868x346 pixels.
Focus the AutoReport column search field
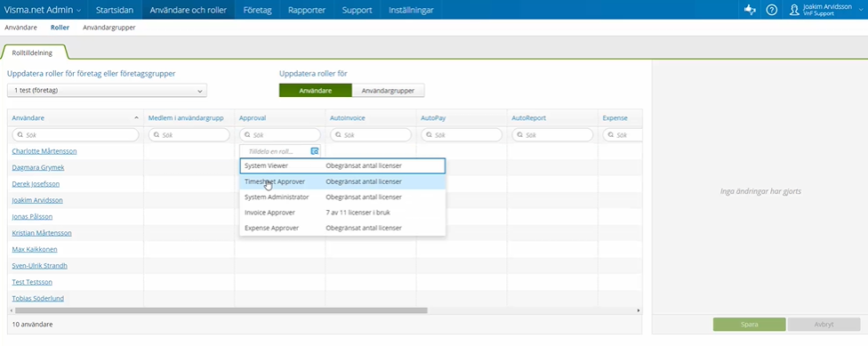(x=552, y=134)
